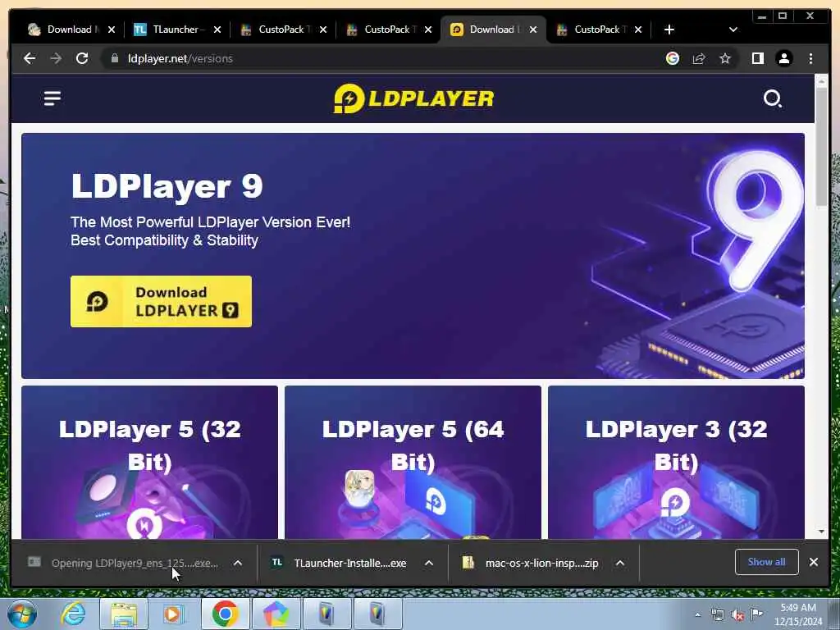Click the taskbar clock 5:49 AM
The image size is (840, 630).
tap(798, 614)
